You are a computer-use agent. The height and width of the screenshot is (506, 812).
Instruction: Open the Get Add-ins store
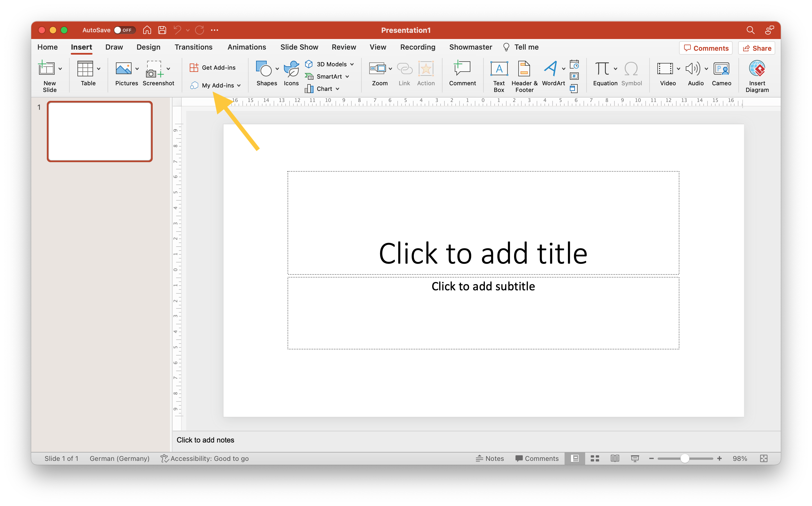213,68
